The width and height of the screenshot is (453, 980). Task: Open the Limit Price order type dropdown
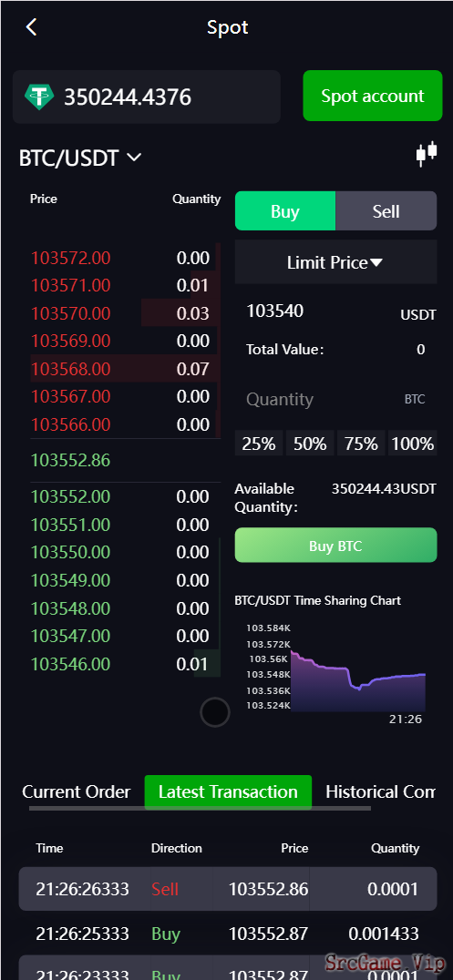coord(335,262)
